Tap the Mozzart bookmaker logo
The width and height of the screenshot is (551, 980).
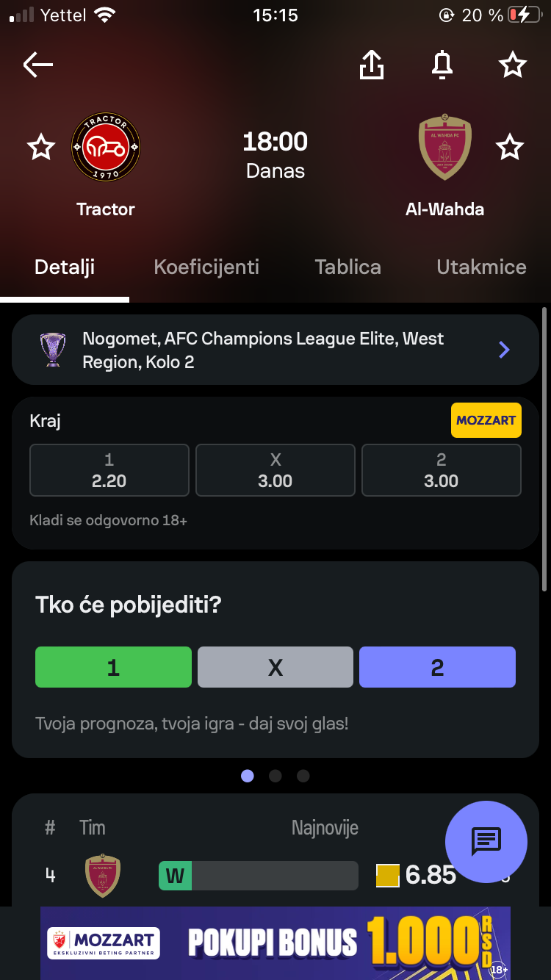click(486, 420)
